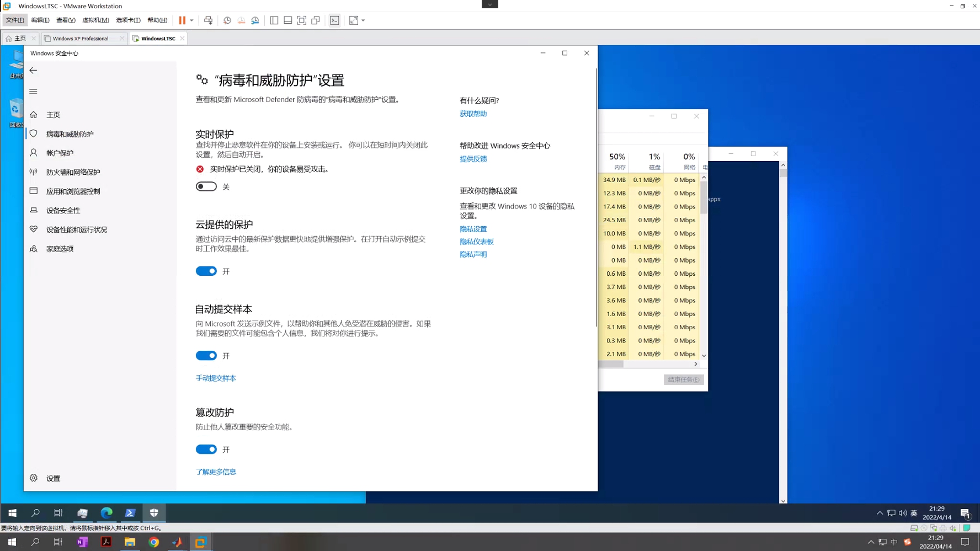Click the 手动提交样本 link
Screen dimensions: 980x551
(x=216, y=378)
